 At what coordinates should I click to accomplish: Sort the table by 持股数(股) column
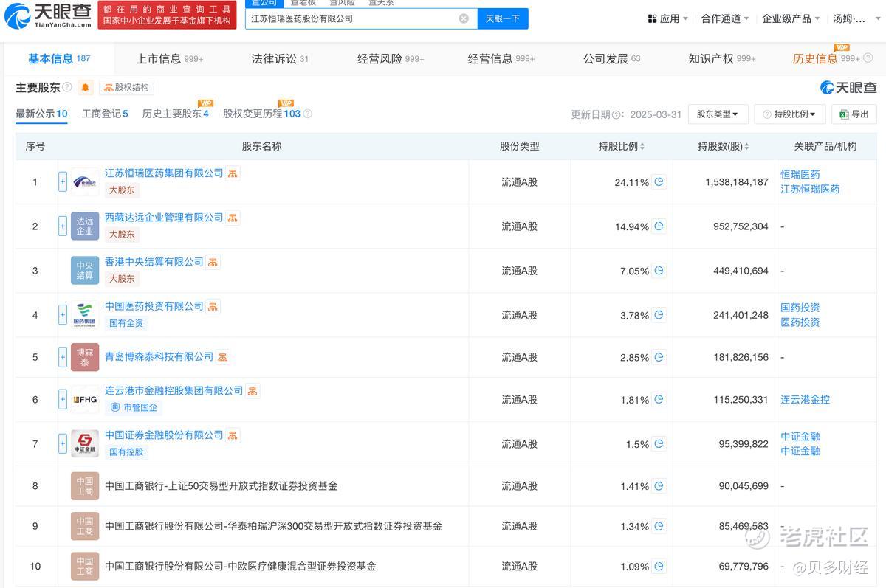coord(723,146)
